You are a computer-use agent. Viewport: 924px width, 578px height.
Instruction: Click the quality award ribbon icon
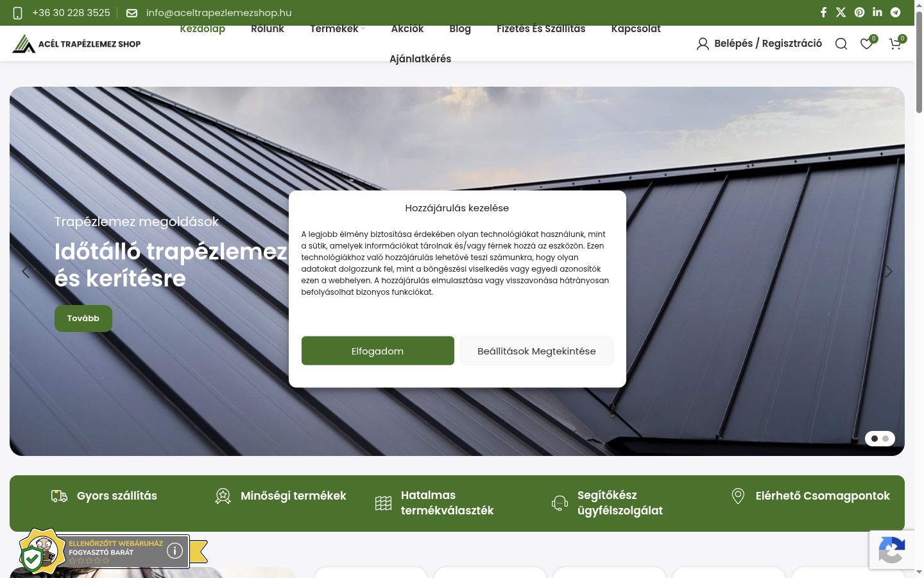[223, 496]
